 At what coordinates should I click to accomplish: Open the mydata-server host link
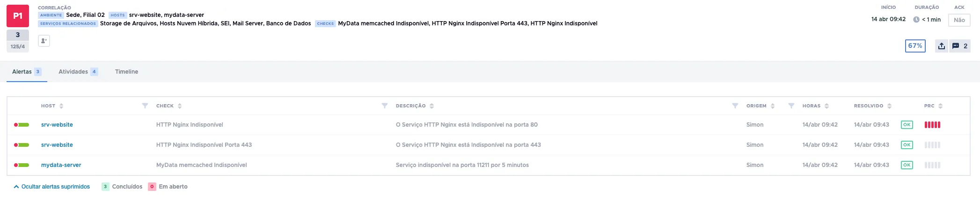(61, 165)
